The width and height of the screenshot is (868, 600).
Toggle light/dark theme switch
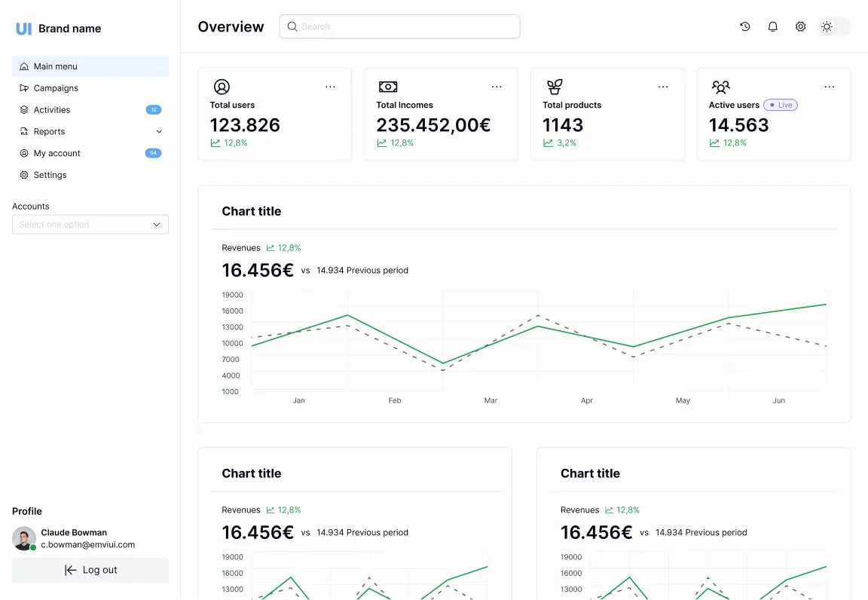[x=834, y=26]
